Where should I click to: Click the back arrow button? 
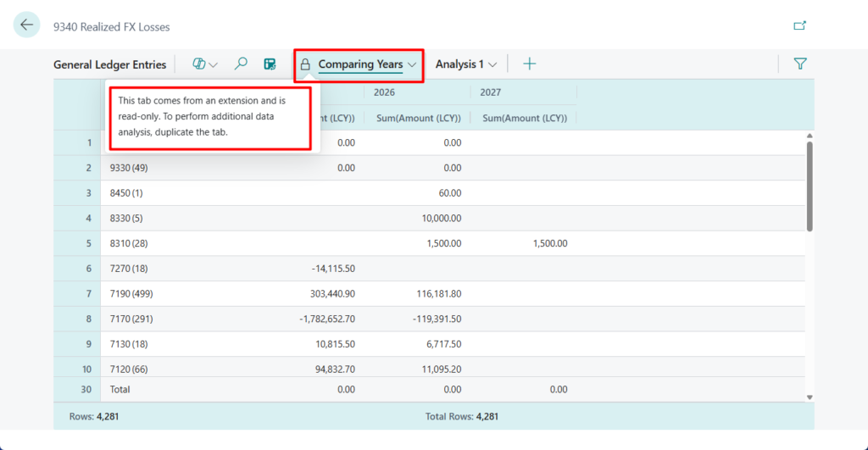[x=27, y=25]
